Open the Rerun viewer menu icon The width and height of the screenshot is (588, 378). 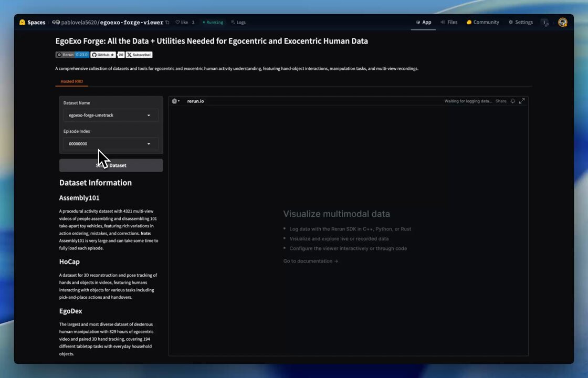point(175,101)
